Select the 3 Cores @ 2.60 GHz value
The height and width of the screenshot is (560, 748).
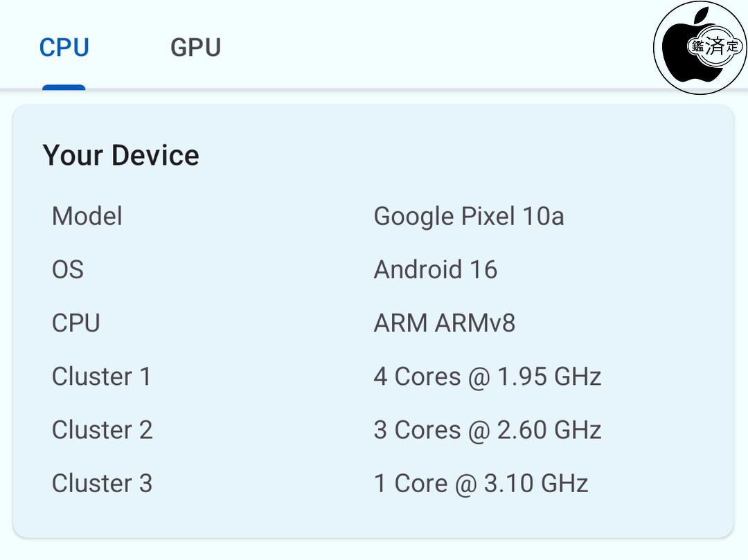click(487, 430)
